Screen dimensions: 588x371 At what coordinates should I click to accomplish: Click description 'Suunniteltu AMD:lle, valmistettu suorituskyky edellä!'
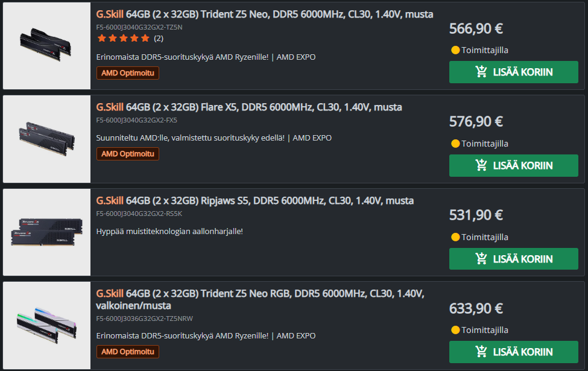click(191, 138)
